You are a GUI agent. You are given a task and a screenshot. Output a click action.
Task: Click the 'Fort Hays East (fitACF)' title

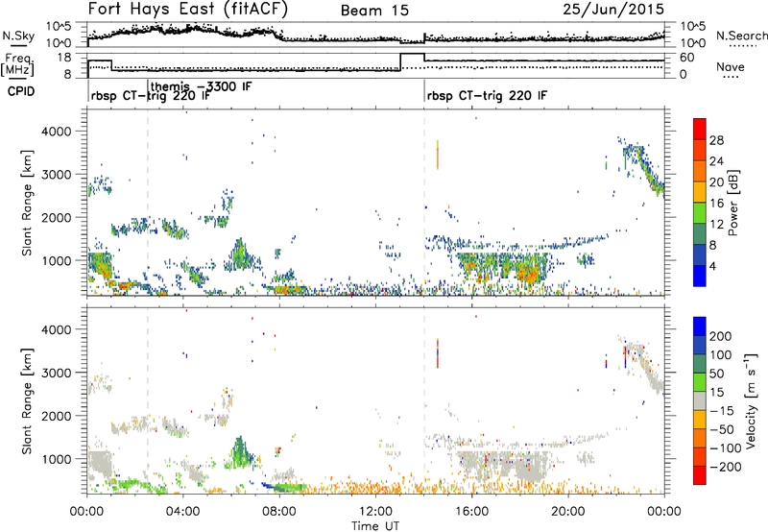click(x=188, y=10)
